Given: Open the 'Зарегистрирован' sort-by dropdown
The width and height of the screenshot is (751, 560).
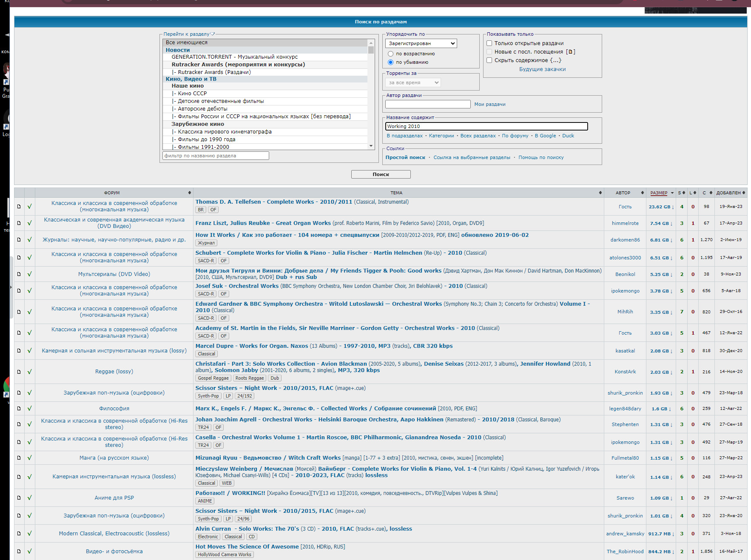Looking at the screenshot, I should (x=421, y=43).
